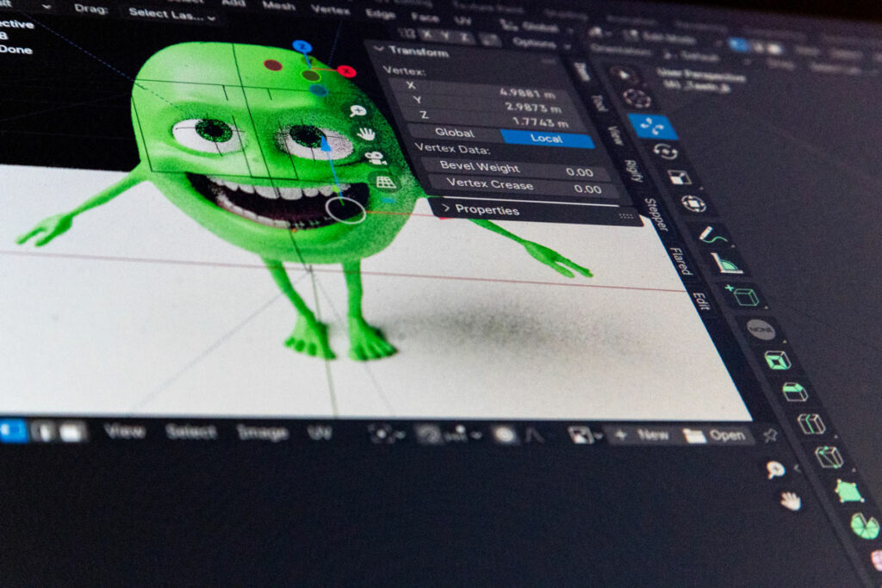Toggle camera view in the 3D viewport
Viewport: 882px width, 588px height.
click(376, 158)
